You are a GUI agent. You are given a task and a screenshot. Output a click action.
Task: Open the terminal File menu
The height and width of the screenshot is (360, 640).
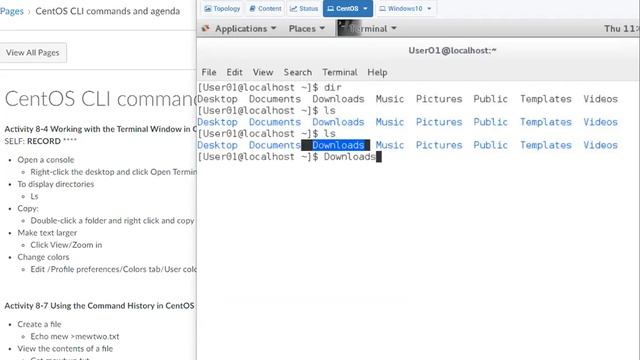(x=209, y=72)
